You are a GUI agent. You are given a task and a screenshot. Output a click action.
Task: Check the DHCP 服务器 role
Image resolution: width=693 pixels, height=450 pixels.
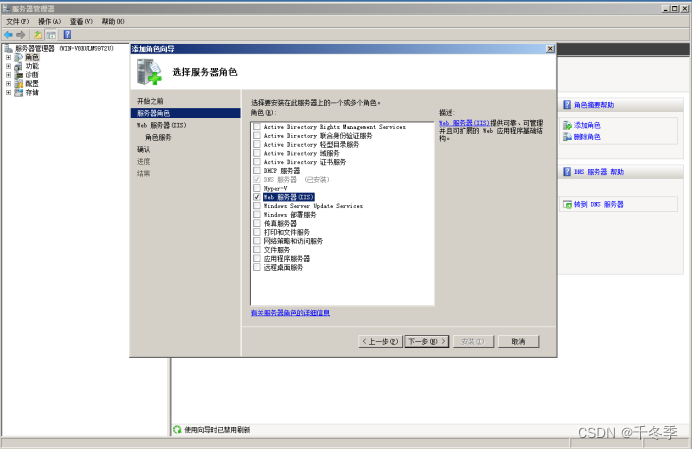(x=257, y=171)
